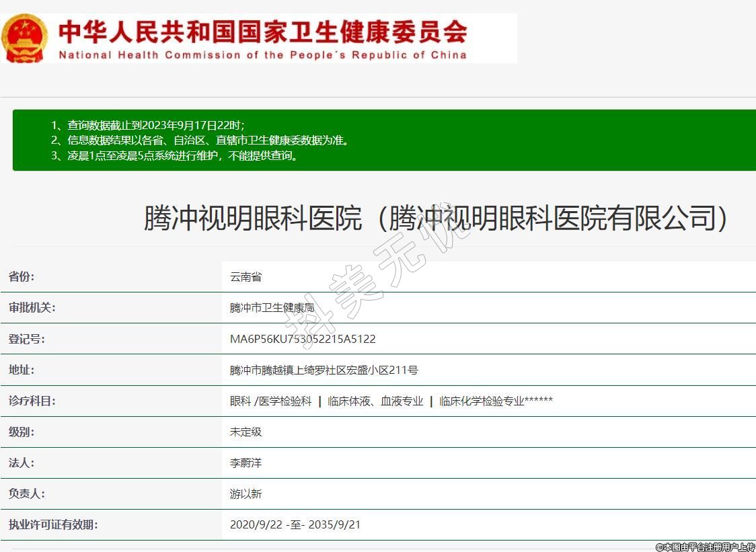Click the second notice about provincial data

(200, 141)
